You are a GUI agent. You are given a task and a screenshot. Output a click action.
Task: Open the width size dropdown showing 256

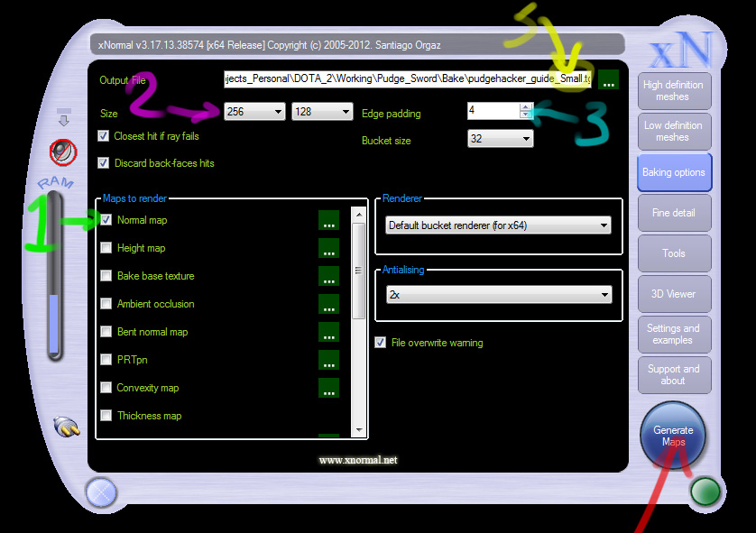pos(254,112)
